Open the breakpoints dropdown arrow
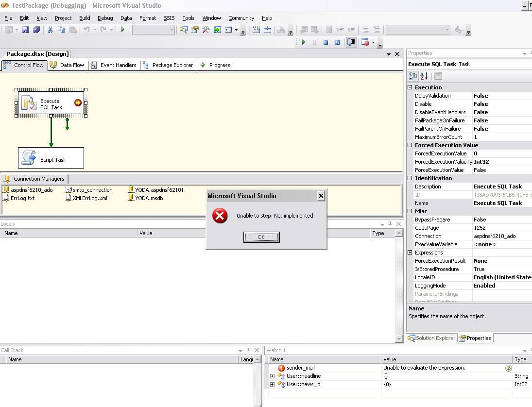532x407 pixels. tap(373, 43)
